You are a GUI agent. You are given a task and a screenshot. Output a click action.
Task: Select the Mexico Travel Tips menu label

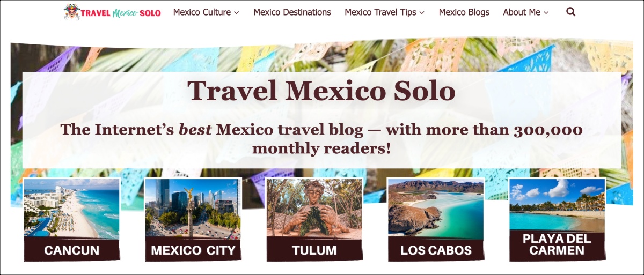tap(380, 12)
